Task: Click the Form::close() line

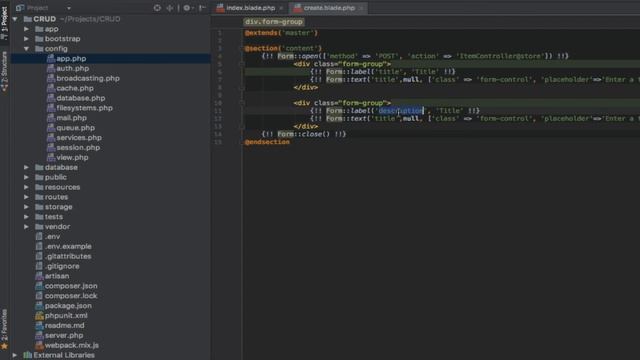Action: coord(304,134)
